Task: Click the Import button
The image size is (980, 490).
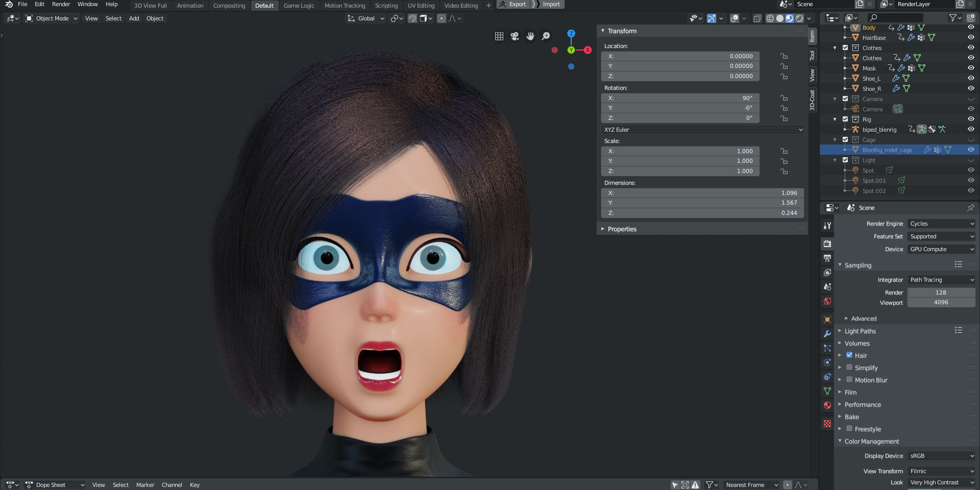Action: [547, 4]
